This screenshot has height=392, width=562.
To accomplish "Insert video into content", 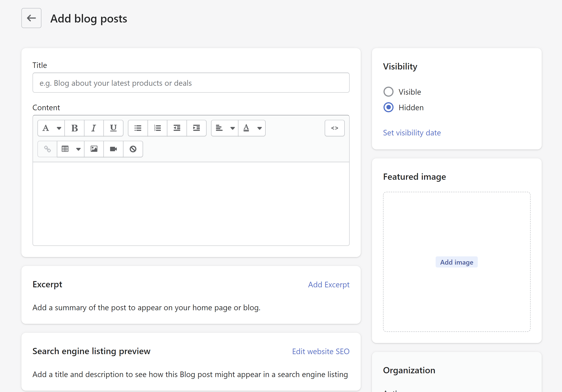I will click(113, 149).
